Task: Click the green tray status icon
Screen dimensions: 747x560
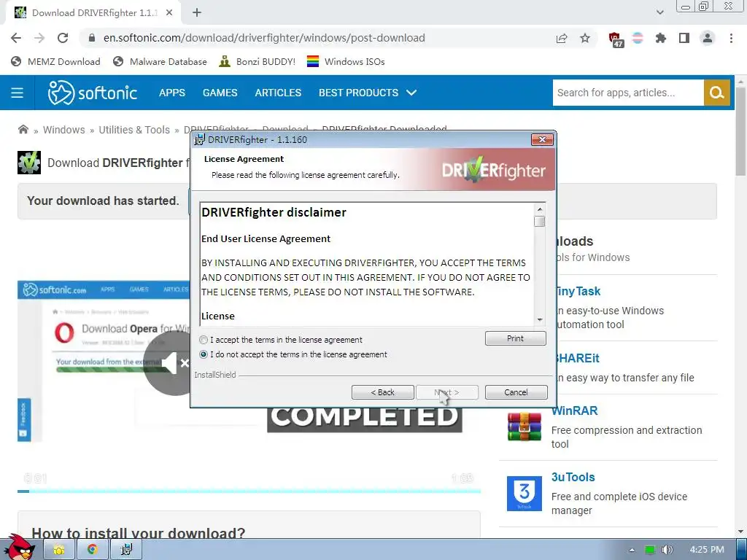Action: [650, 550]
